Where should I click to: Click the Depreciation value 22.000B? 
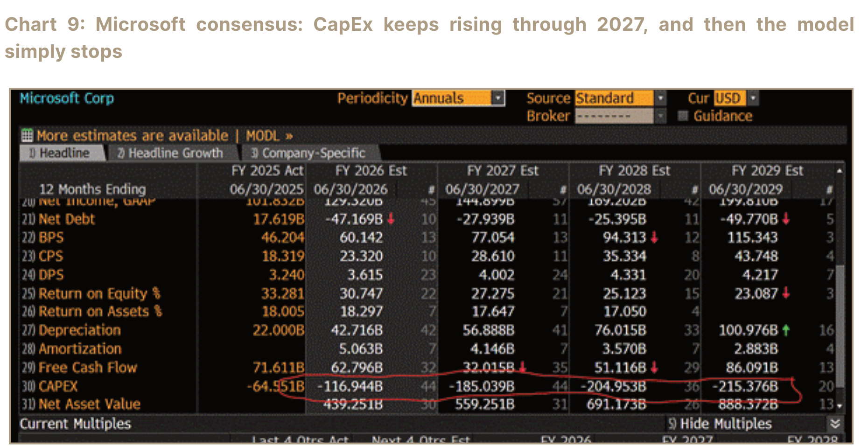point(279,330)
